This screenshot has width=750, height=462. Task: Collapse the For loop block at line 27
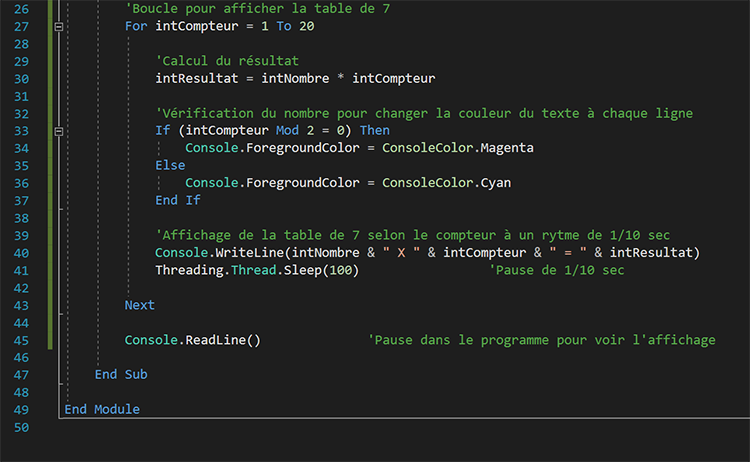click(59, 27)
